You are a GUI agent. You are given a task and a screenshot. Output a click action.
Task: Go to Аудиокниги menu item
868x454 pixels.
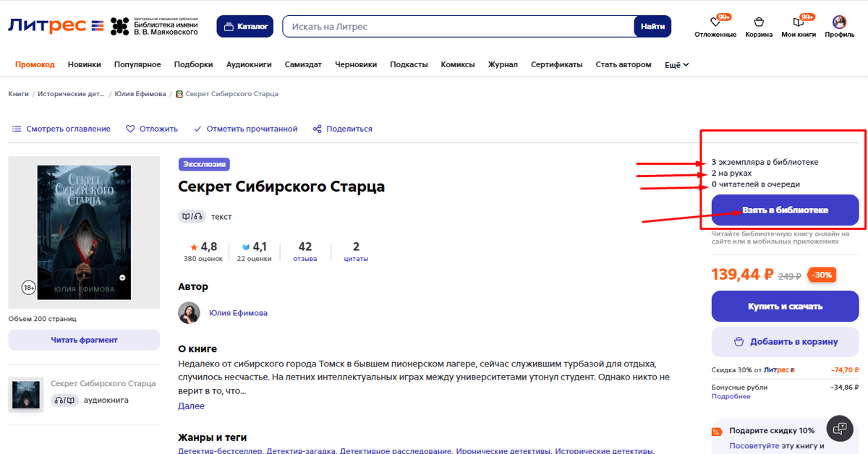coord(249,64)
